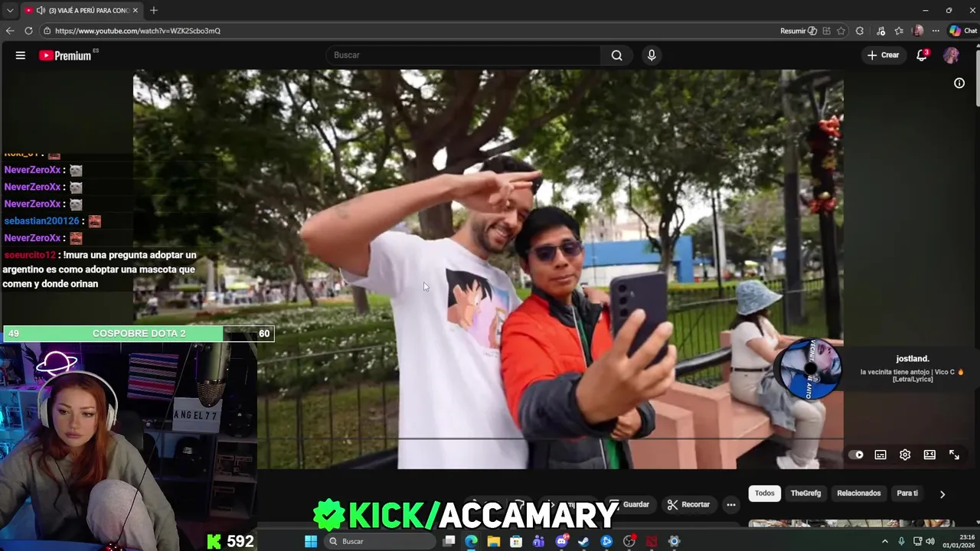Click the Recortar clip button
The image size is (980, 551).
(x=688, y=504)
